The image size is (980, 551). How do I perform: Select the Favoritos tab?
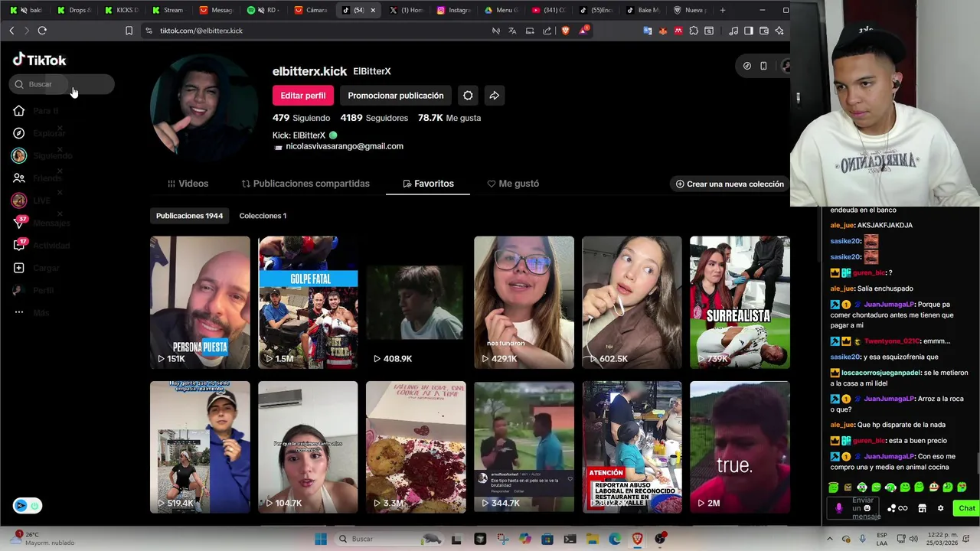428,184
